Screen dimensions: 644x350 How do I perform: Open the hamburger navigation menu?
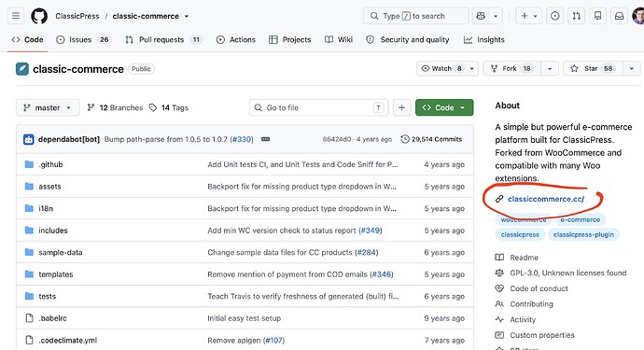click(x=16, y=16)
